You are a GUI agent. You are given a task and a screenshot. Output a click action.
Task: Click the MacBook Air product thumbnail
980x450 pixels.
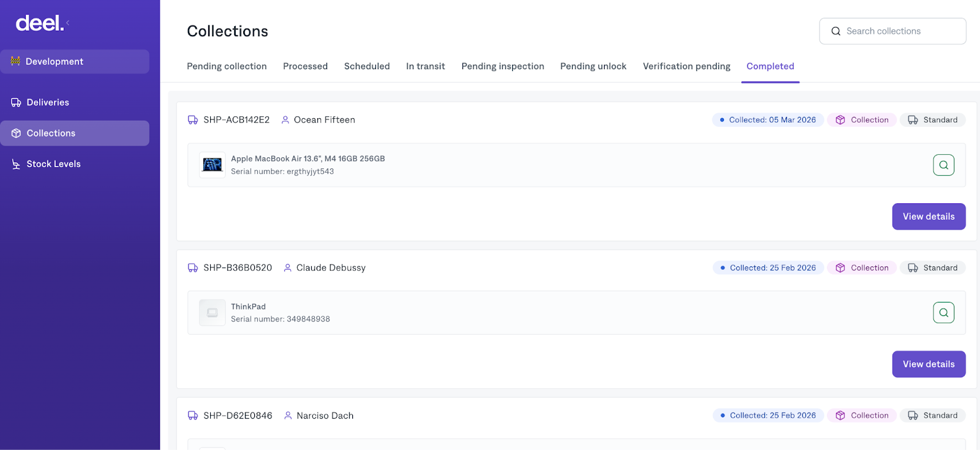pos(213,165)
